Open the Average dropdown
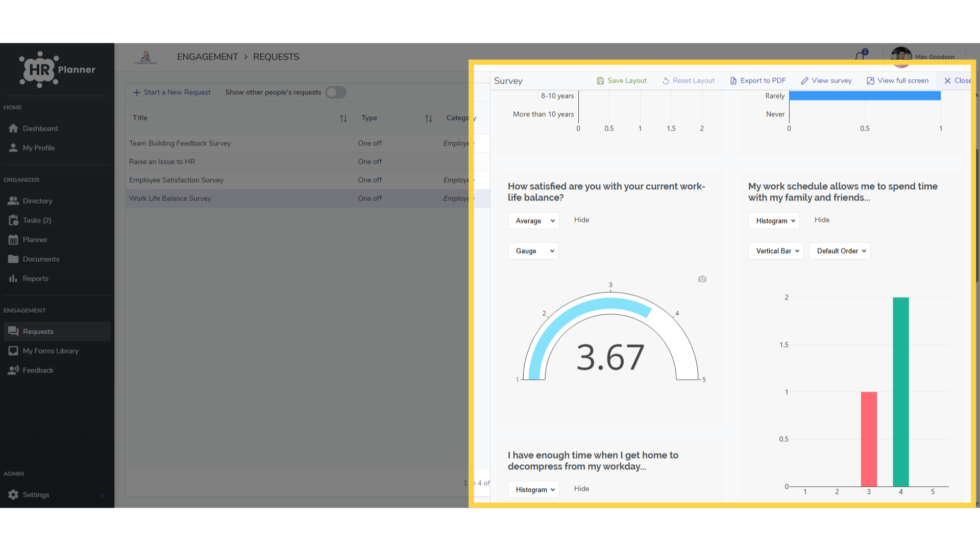The image size is (980, 551). [533, 221]
